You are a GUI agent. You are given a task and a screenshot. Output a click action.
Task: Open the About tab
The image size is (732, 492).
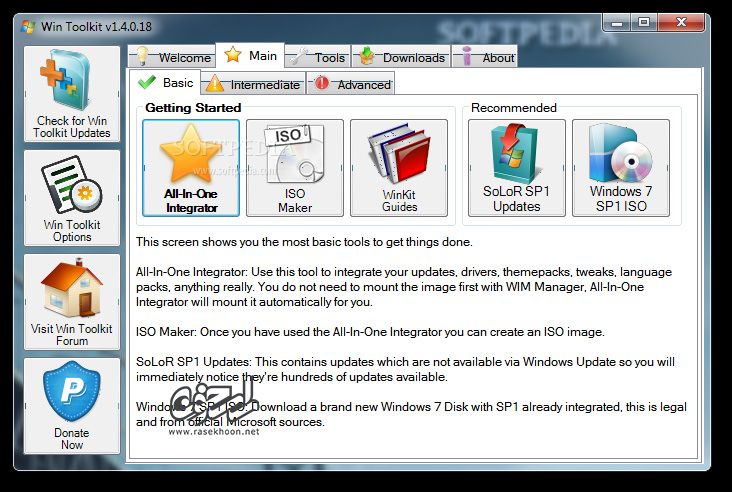click(485, 56)
